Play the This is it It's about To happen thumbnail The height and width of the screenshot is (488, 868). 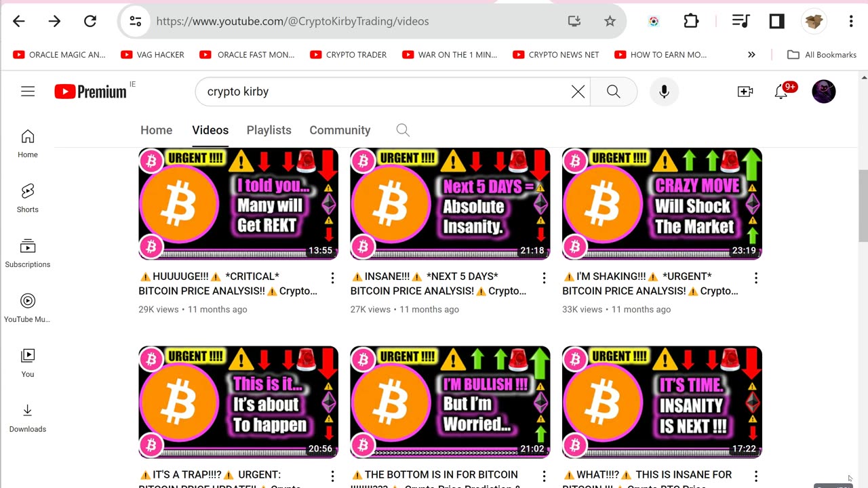238,402
